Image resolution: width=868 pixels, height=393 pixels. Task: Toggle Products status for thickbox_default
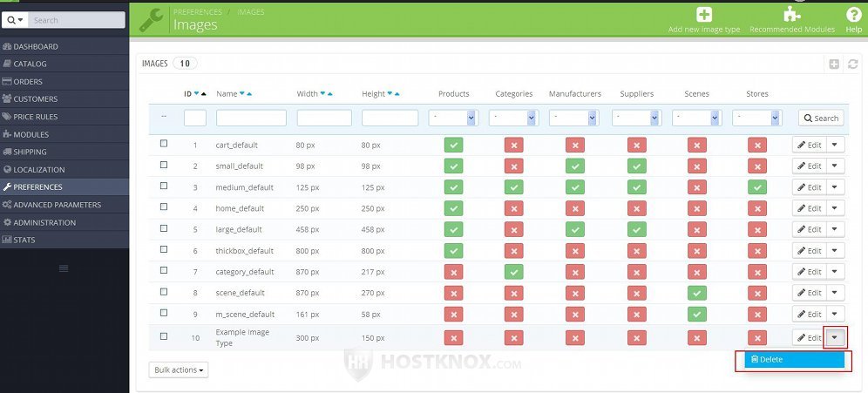coord(453,251)
